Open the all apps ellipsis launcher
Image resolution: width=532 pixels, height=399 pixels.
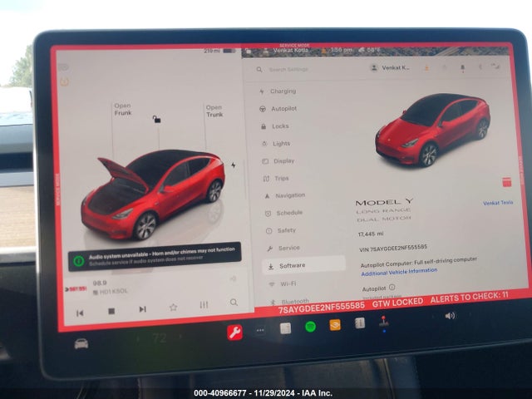tap(260, 330)
